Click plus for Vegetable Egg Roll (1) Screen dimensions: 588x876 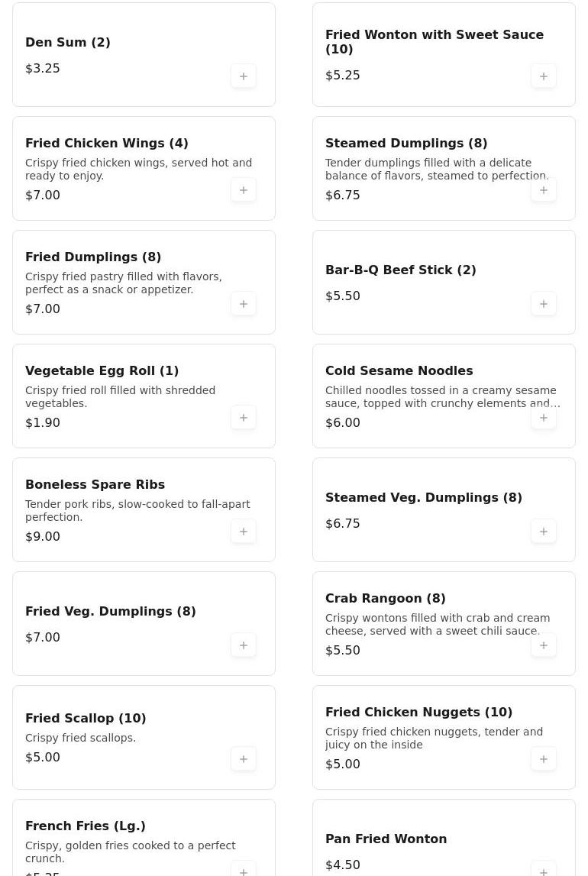tap(244, 418)
